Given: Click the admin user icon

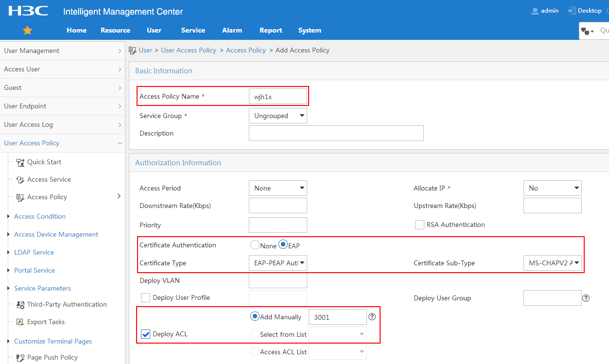Looking at the screenshot, I should pyautogui.click(x=535, y=11).
